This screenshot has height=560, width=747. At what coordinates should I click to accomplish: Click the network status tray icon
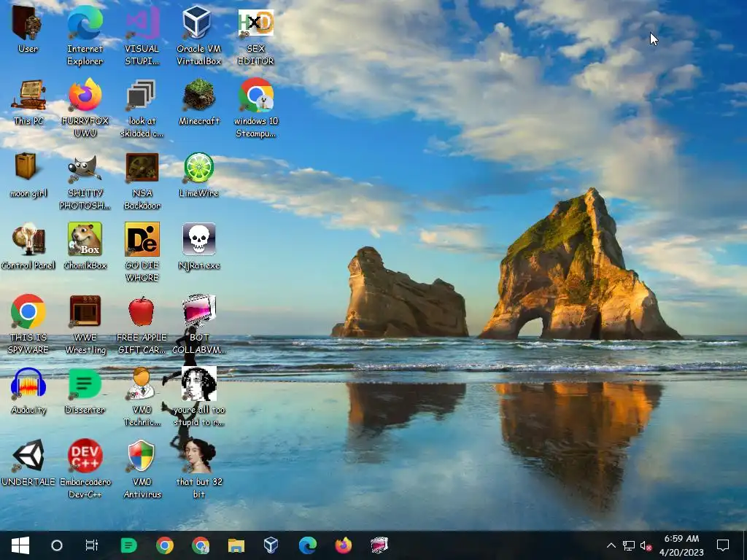pyautogui.click(x=628, y=545)
